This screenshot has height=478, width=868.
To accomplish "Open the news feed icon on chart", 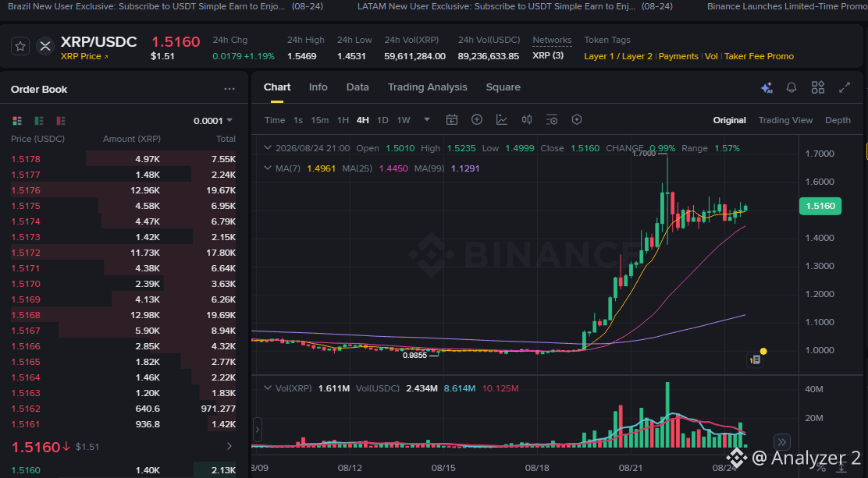I will click(756, 359).
